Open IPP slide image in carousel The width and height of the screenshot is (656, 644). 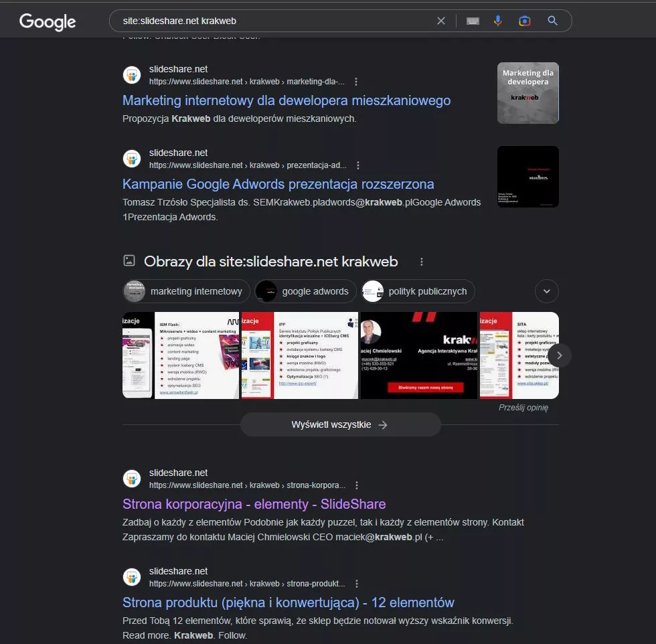[300, 355]
